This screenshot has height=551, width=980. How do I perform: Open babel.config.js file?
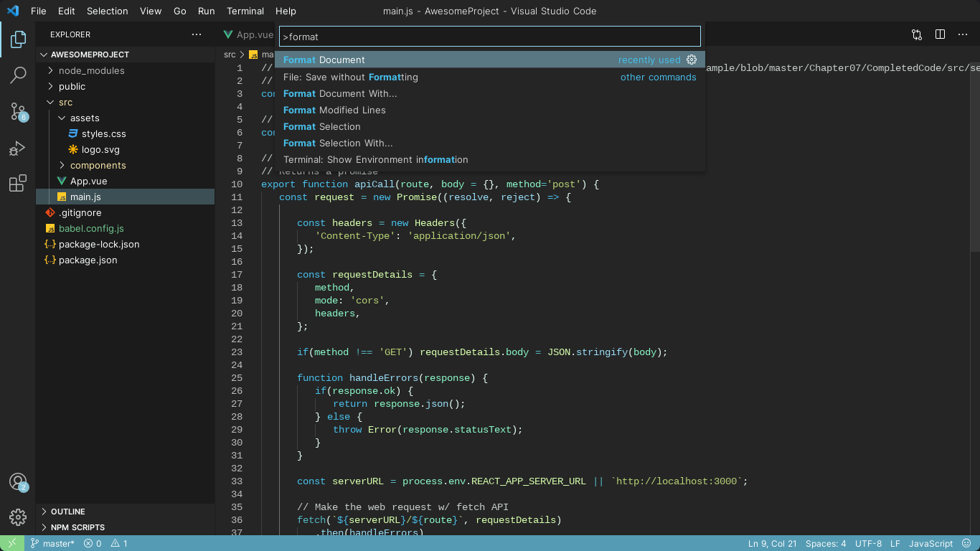point(125,228)
